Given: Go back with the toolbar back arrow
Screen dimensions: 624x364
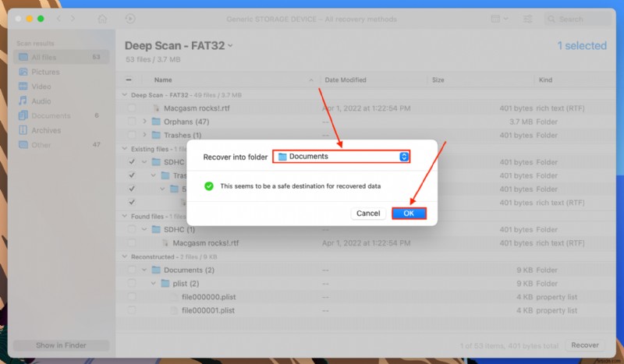Looking at the screenshot, I should point(58,18).
